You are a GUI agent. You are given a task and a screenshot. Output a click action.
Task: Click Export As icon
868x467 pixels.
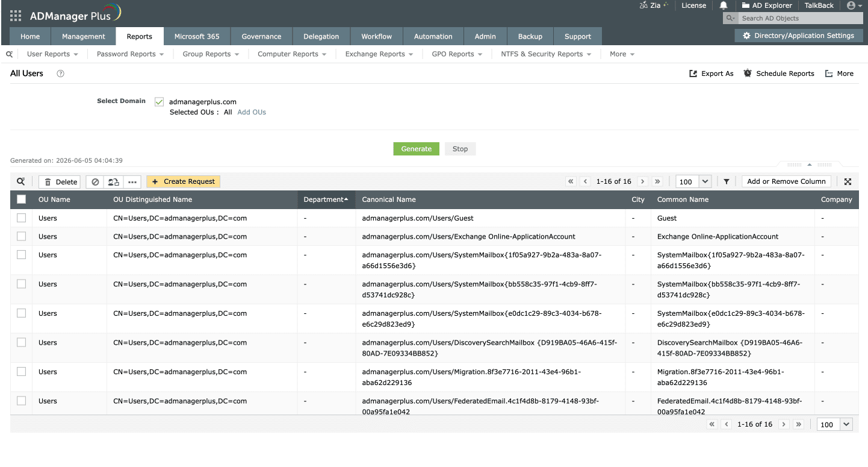tap(693, 74)
